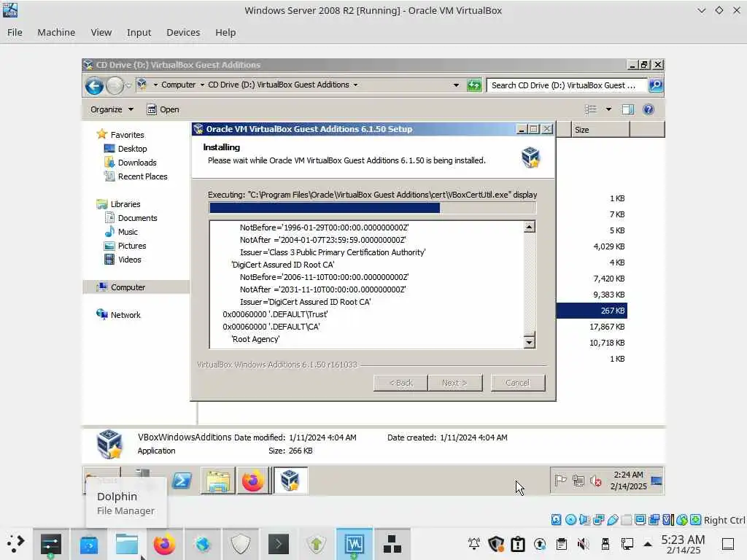Click the host show desktop button
This screenshot has width=747, height=560.
[728, 544]
